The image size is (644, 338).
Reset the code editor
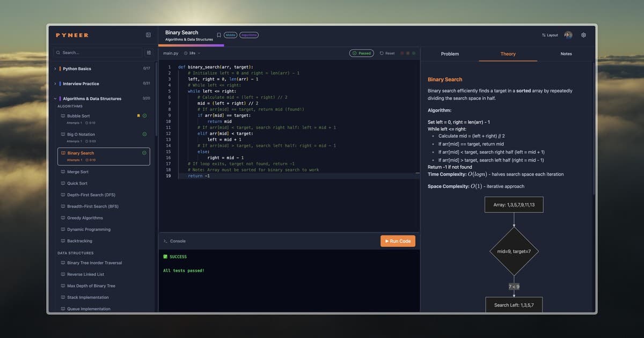(387, 53)
